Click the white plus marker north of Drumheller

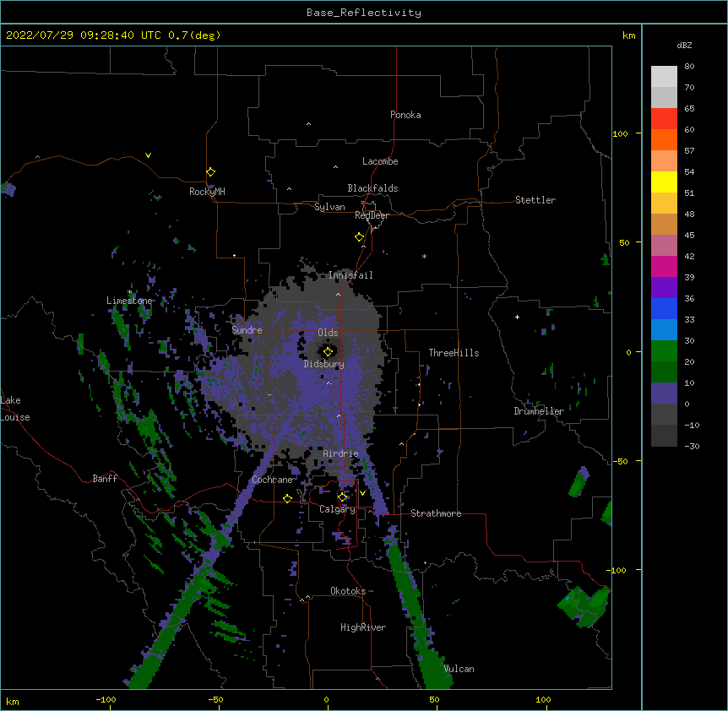(x=517, y=317)
